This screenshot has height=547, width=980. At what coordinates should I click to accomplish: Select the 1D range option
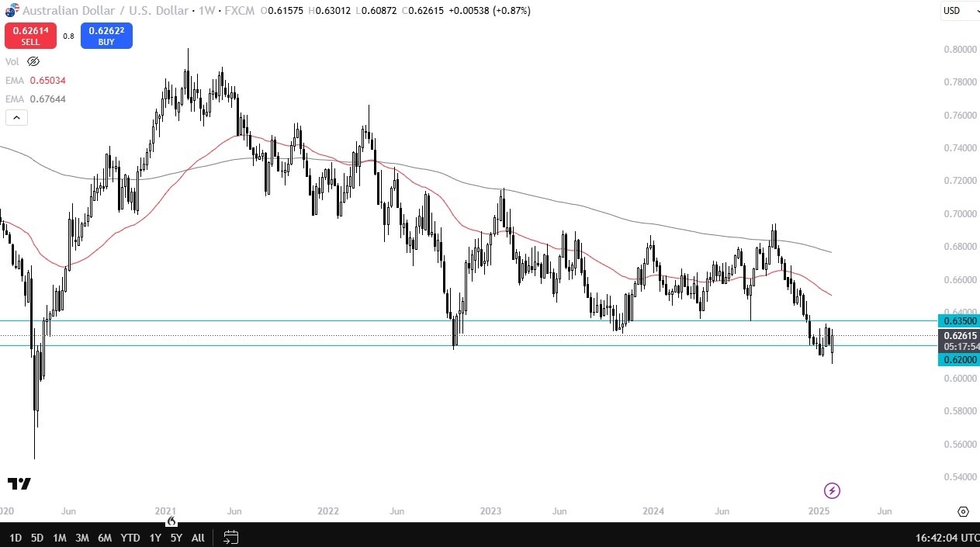click(16, 537)
